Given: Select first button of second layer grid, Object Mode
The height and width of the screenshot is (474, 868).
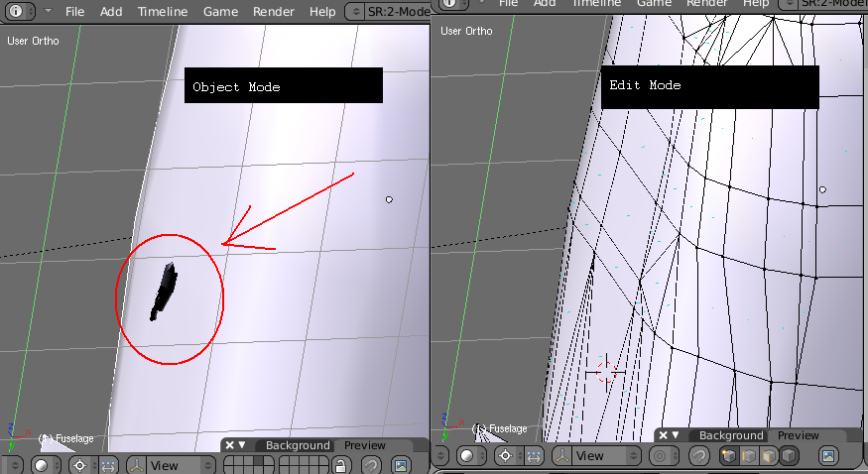Looking at the screenshot, I should point(285,461).
